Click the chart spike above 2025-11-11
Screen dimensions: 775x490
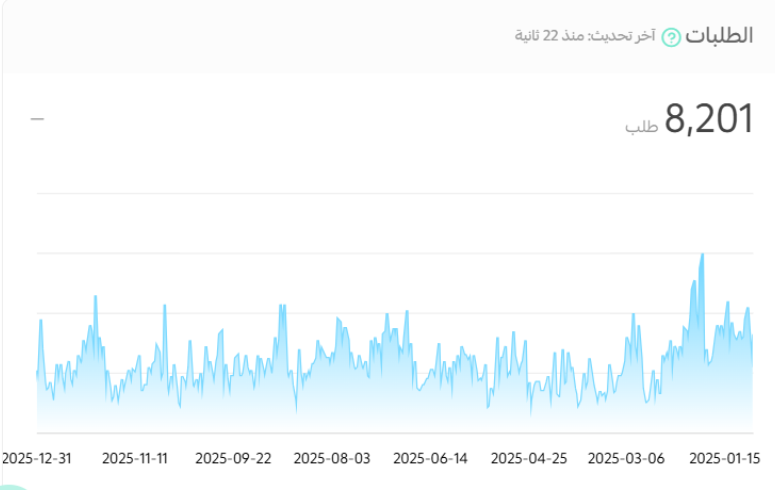pyautogui.click(x=165, y=307)
